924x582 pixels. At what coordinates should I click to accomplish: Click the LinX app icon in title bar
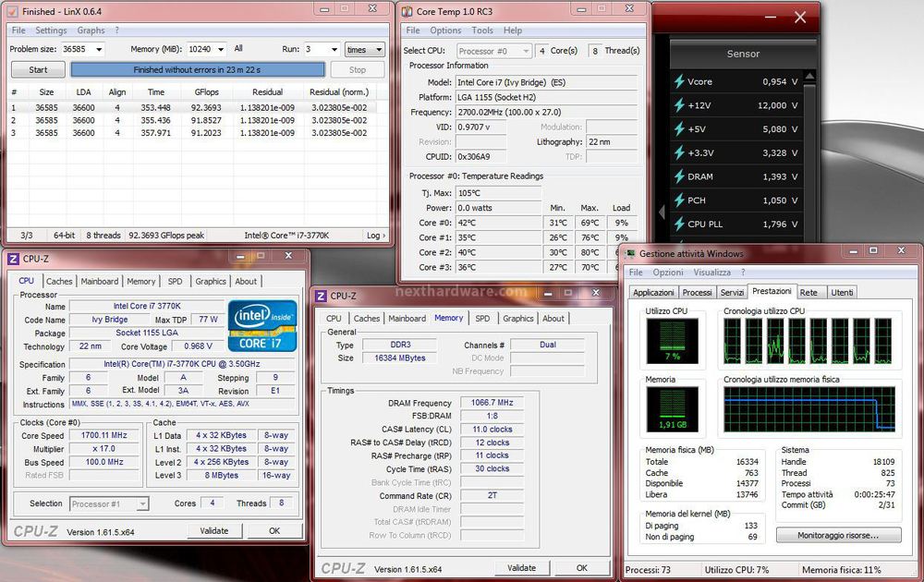[11, 11]
